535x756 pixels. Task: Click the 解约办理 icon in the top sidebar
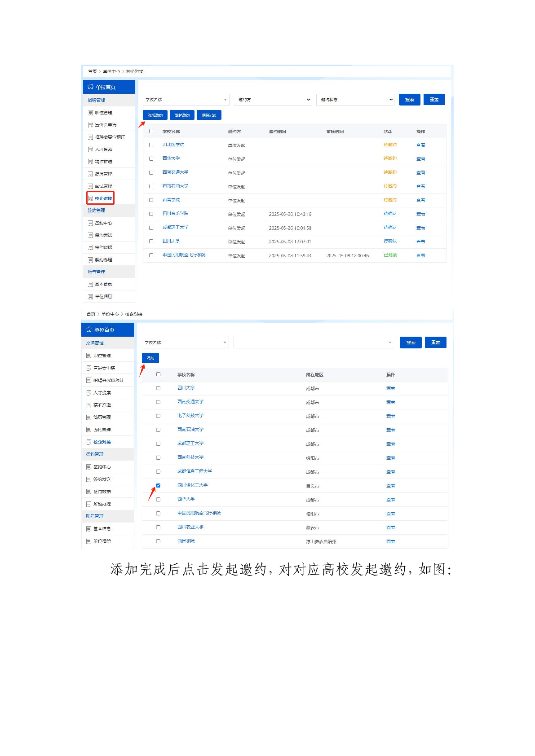click(90, 260)
